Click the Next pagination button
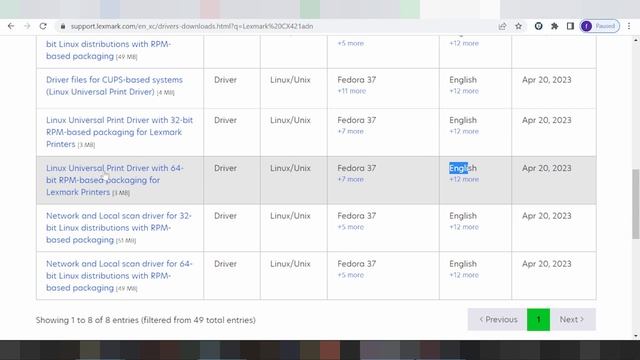Image resolution: width=640 pixels, height=360 pixels. pos(573,320)
